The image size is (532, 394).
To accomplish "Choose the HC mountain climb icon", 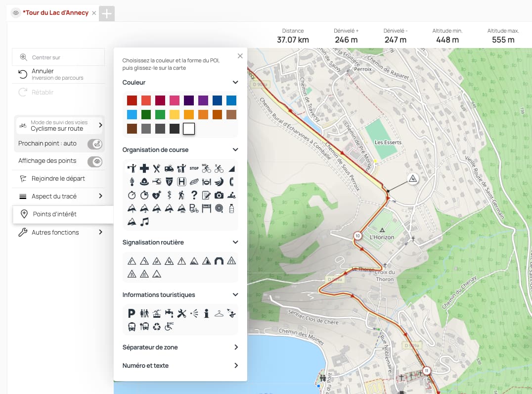I will coord(181,208).
